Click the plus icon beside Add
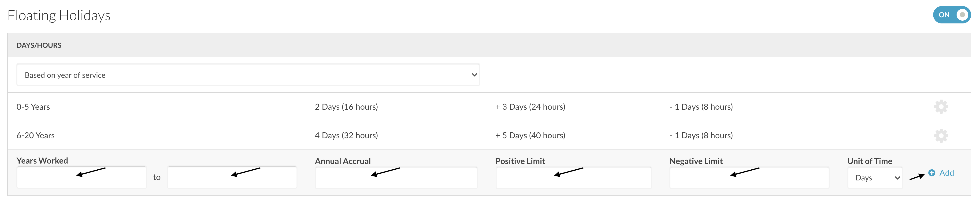Image resolution: width=980 pixels, height=209 pixels. click(x=931, y=173)
